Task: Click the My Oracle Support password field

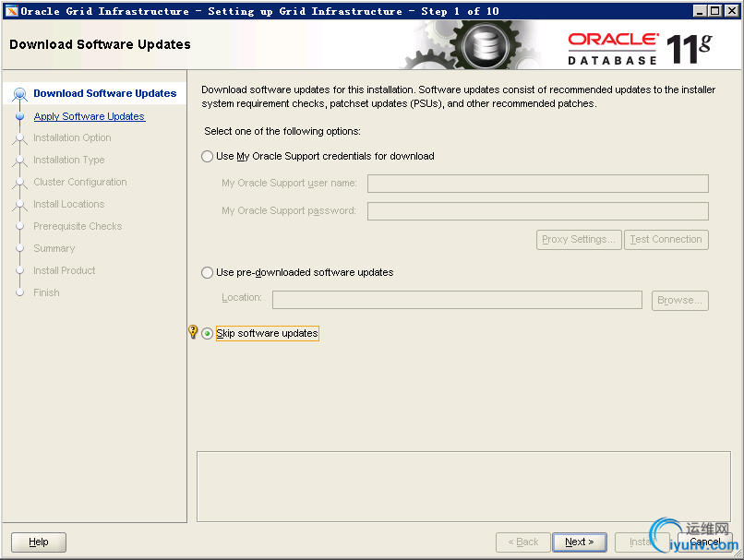Action: point(537,211)
